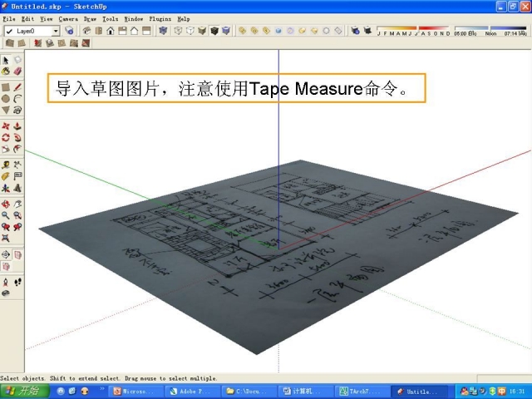Viewport: 532px width, 399px height.
Task: Select the Pan hand tool
Action: [x=17, y=204]
